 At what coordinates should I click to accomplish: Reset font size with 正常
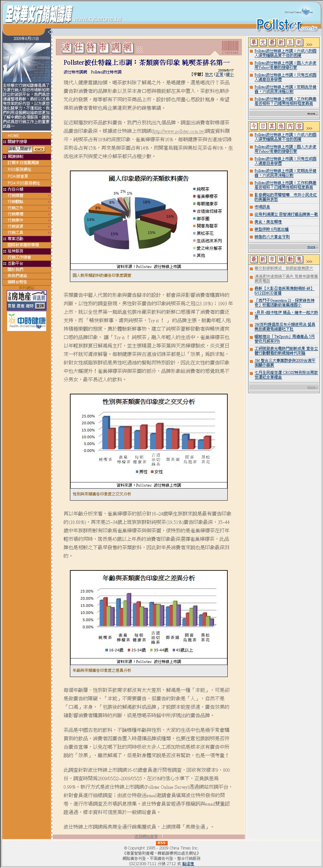coord(219,74)
